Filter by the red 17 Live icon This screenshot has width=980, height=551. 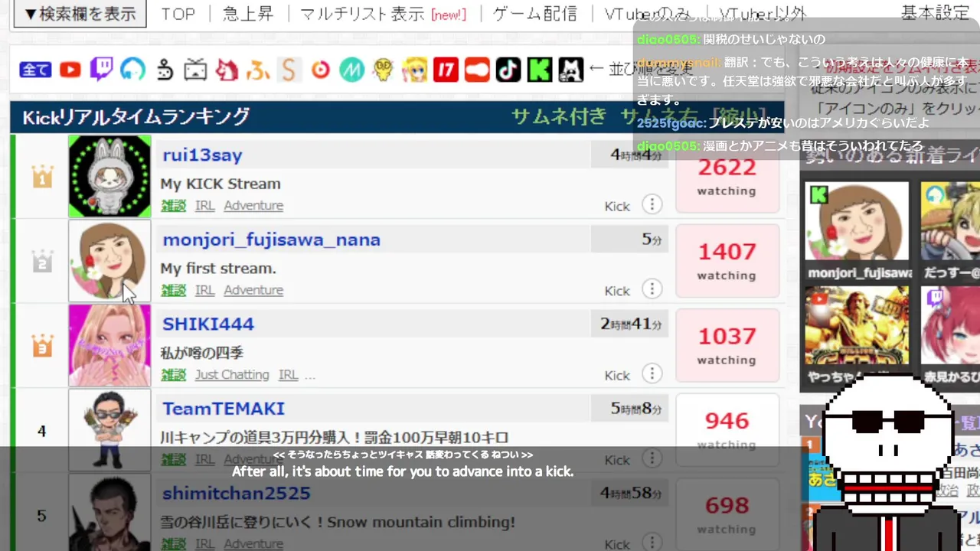point(446,70)
